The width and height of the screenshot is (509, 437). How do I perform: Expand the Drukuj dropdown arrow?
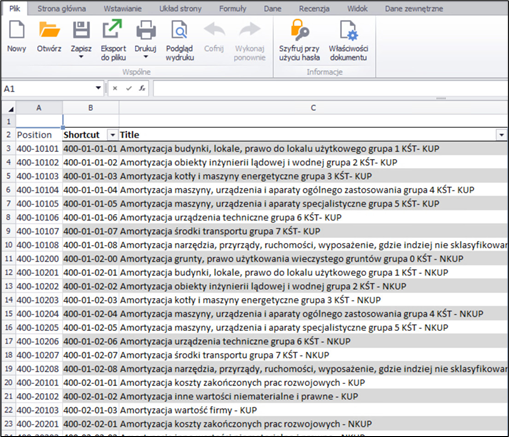coord(146,57)
